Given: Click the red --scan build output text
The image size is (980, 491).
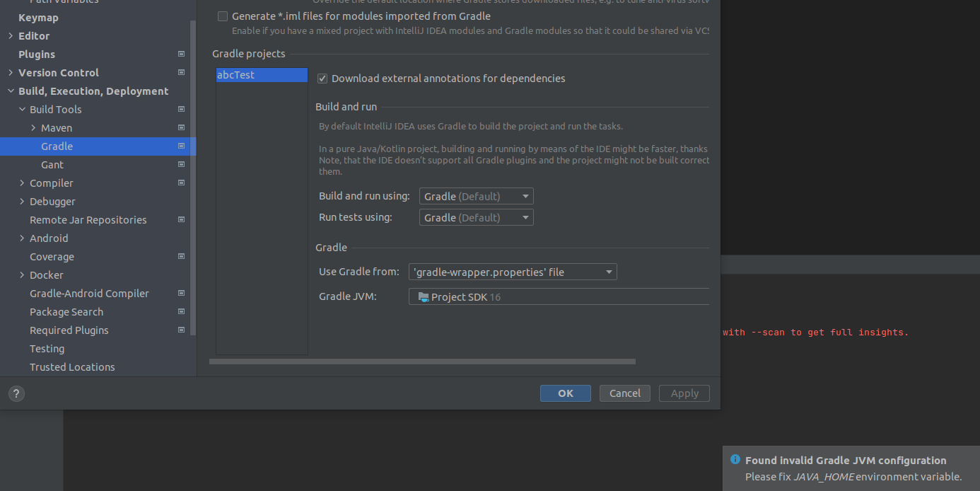Looking at the screenshot, I should (x=815, y=332).
